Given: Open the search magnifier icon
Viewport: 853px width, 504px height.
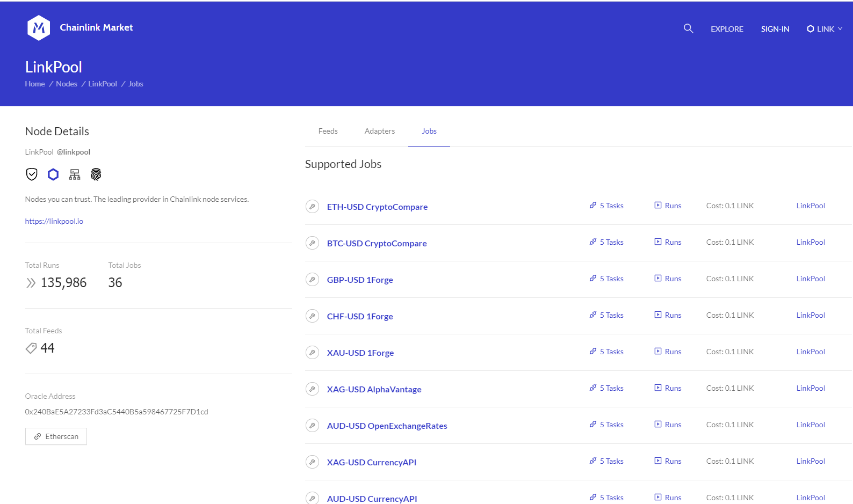Looking at the screenshot, I should pos(688,28).
